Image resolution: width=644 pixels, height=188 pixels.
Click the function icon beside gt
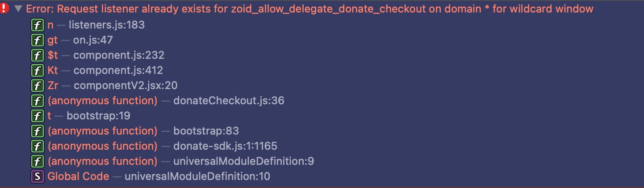(x=37, y=40)
